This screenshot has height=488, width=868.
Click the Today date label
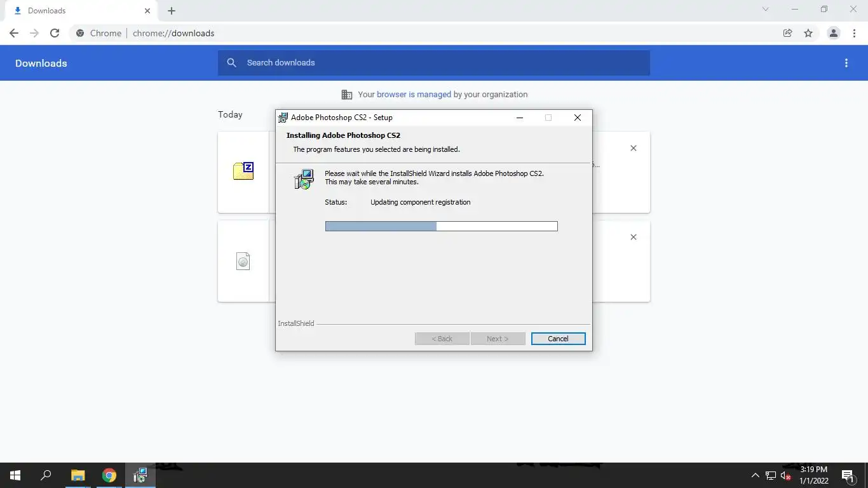coord(230,114)
